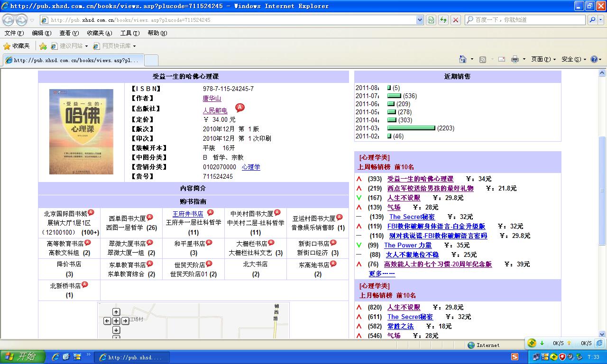This screenshot has width=607, height=364.
Task: Open the 查看(V) menu
Action: point(69,33)
